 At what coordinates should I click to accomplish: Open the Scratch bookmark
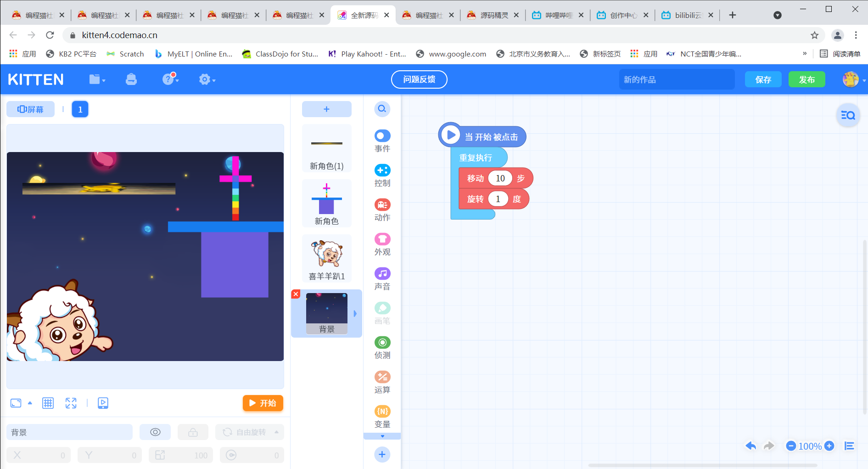(125, 54)
